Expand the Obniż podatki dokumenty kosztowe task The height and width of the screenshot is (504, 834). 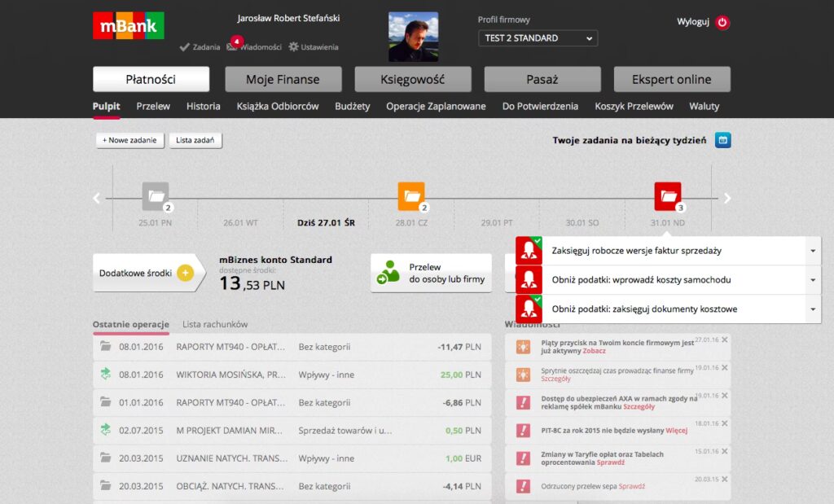pos(812,309)
